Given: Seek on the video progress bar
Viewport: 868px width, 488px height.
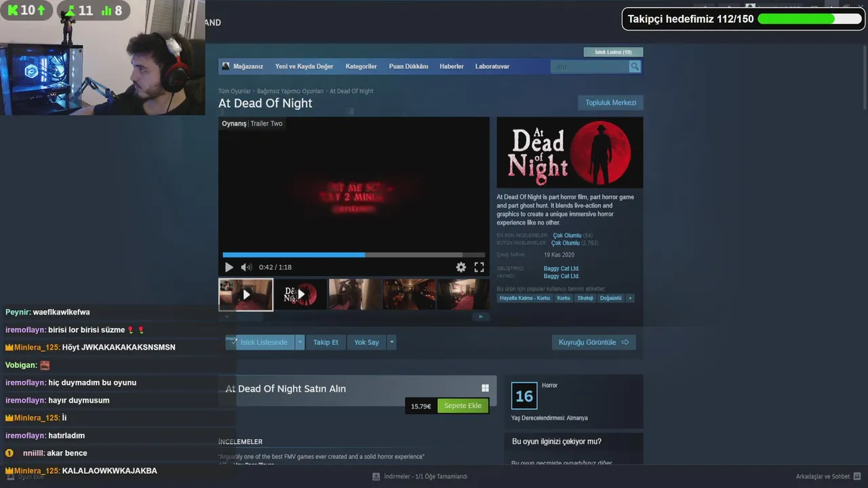Looking at the screenshot, I should (x=354, y=255).
